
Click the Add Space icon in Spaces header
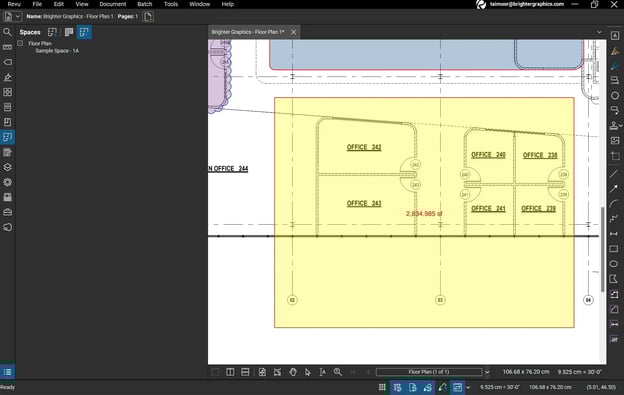(x=52, y=32)
